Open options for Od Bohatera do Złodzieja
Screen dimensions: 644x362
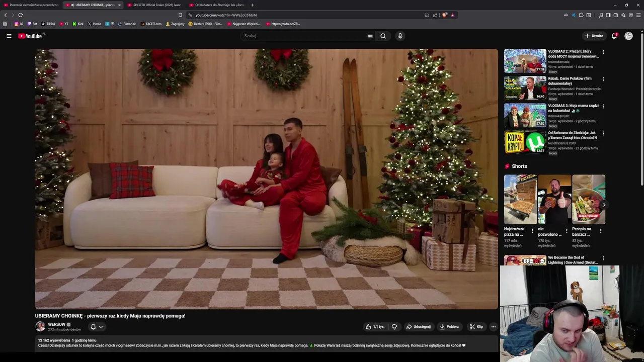pyautogui.click(x=603, y=133)
